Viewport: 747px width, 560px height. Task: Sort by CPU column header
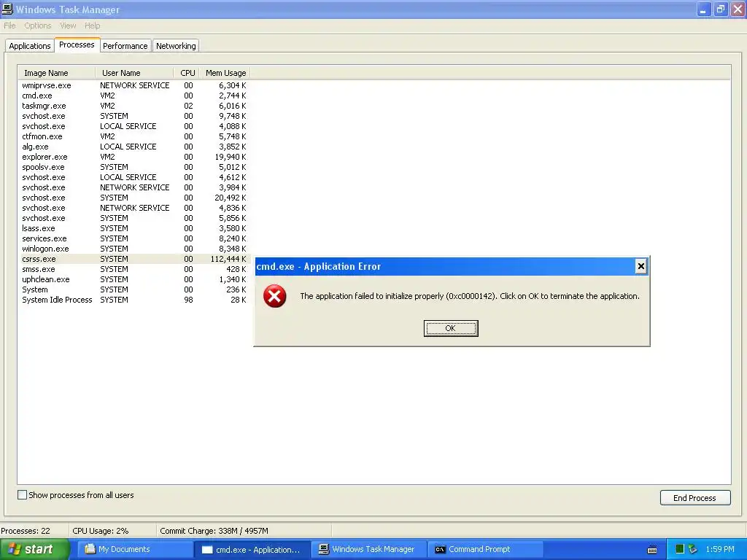[186, 73]
